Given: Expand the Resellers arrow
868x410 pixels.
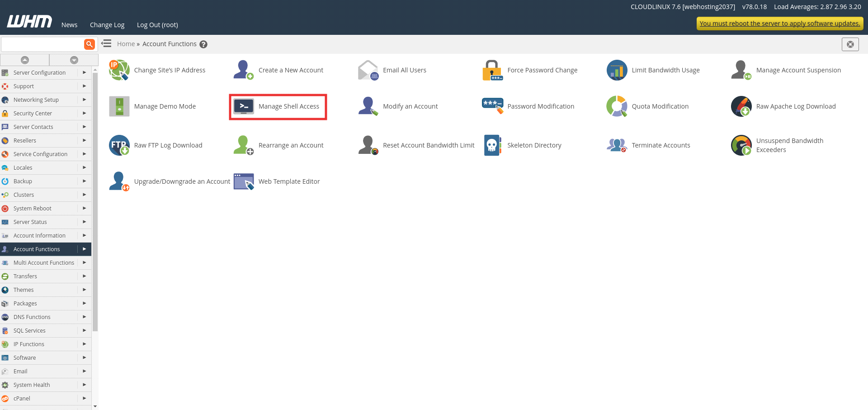Looking at the screenshot, I should point(84,140).
